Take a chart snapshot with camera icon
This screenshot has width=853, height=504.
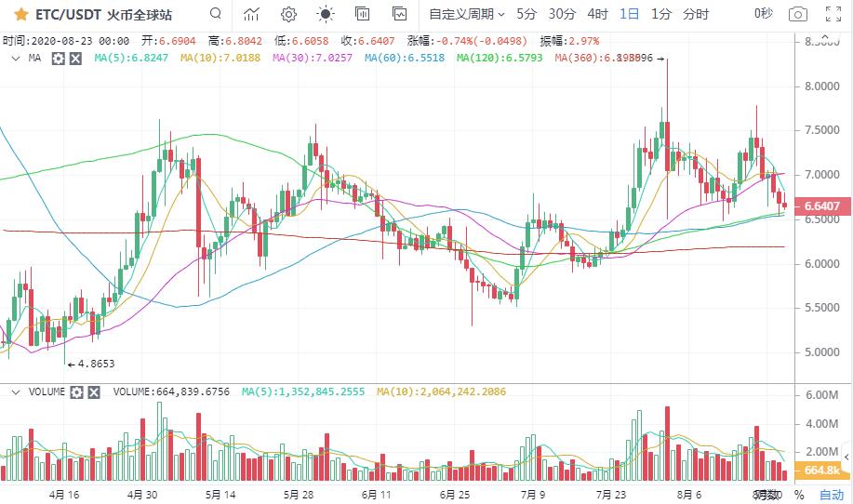point(797,14)
